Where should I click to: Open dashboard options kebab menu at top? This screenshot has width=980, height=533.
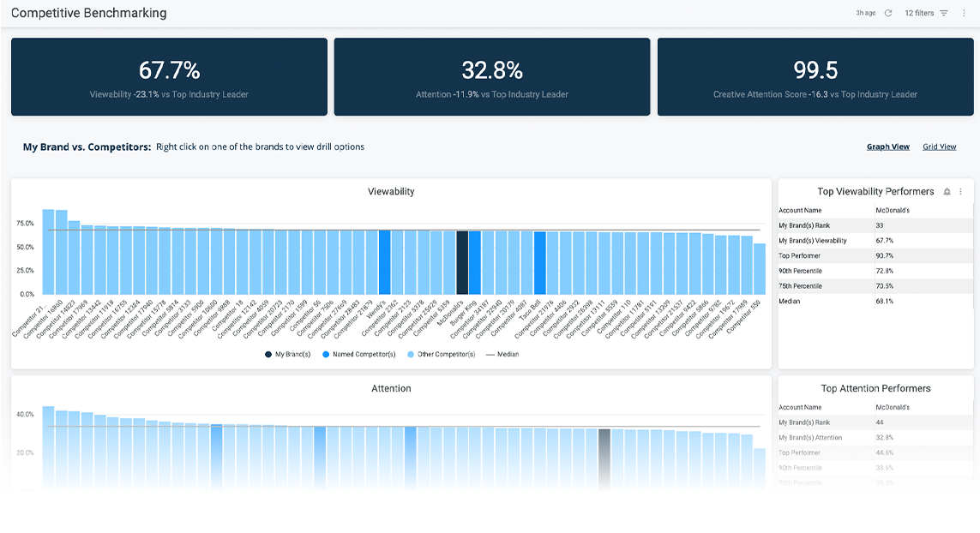point(964,13)
